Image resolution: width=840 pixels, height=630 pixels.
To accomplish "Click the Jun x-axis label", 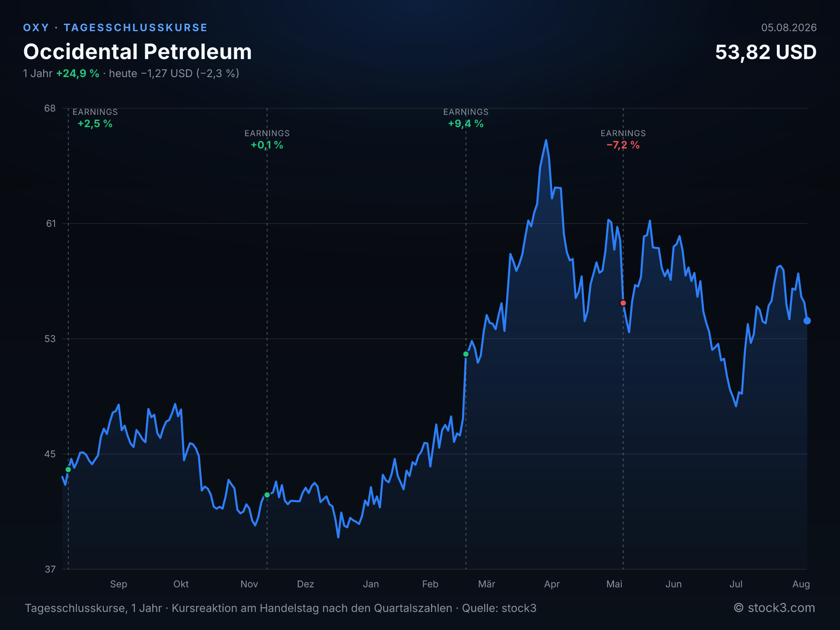I will point(673,584).
